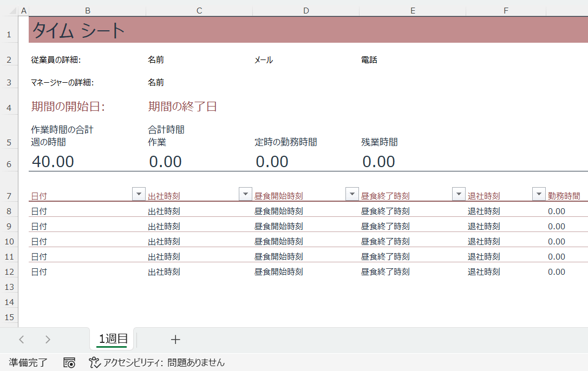The height and width of the screenshot is (371, 588).
Task: Click the macro recording icon in status bar
Action: click(x=69, y=362)
